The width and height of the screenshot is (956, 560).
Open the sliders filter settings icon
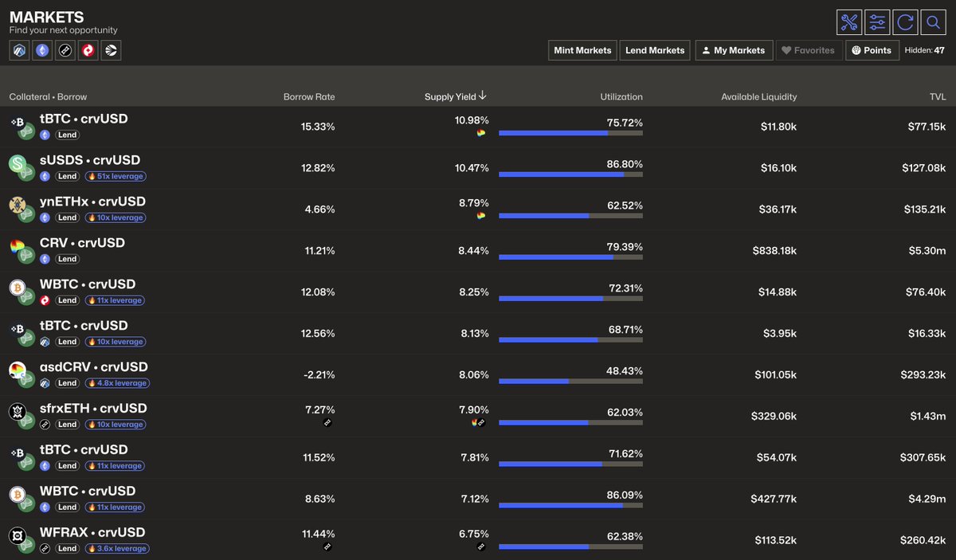[x=877, y=22]
